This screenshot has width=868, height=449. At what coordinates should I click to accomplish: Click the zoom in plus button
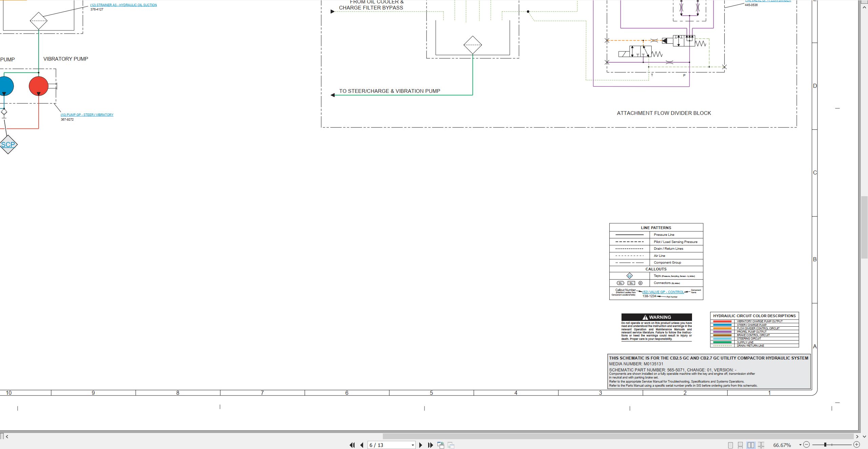click(x=856, y=445)
